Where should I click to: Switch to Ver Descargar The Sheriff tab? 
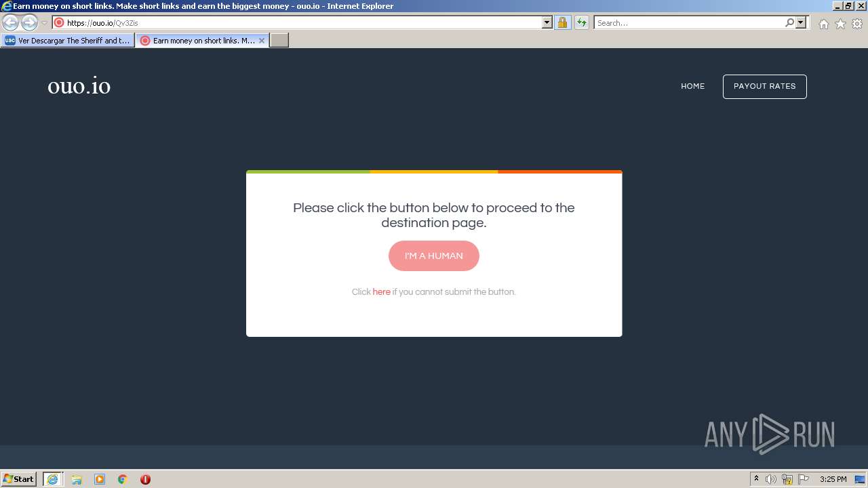(67, 41)
